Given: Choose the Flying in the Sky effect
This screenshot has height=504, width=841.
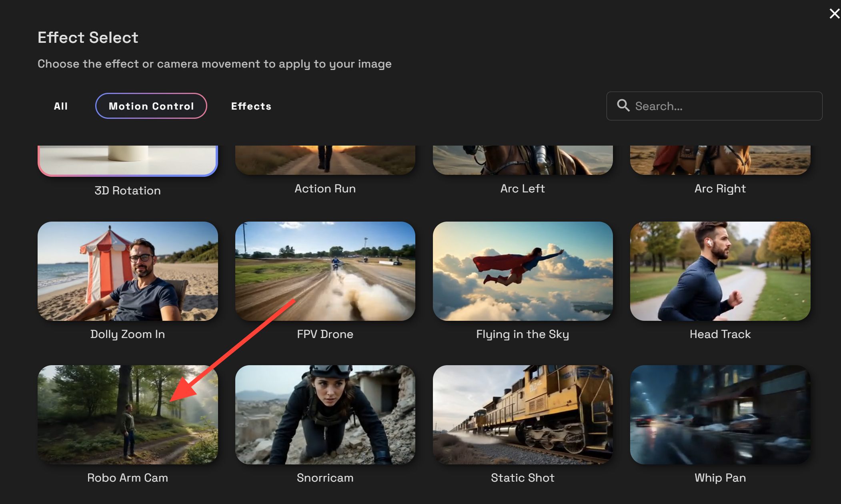Looking at the screenshot, I should coord(523,272).
